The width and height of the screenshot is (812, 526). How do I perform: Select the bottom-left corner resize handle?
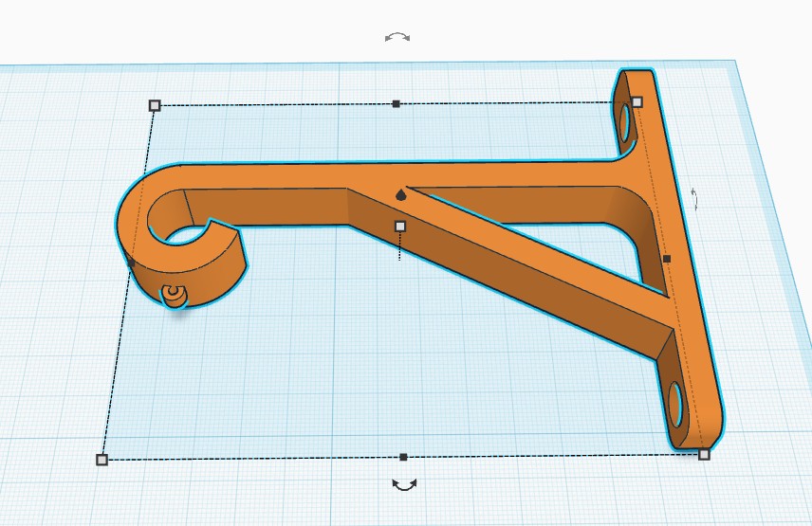point(102,460)
